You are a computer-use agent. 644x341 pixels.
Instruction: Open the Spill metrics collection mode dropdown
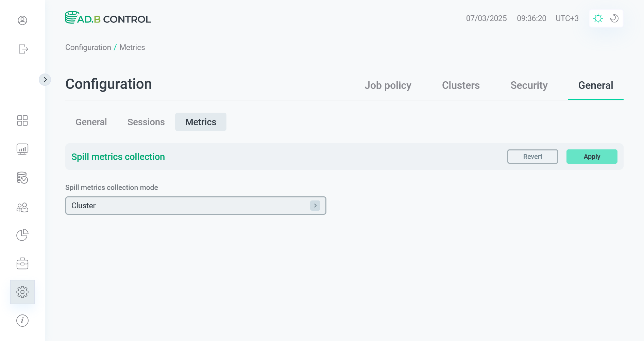(196, 206)
